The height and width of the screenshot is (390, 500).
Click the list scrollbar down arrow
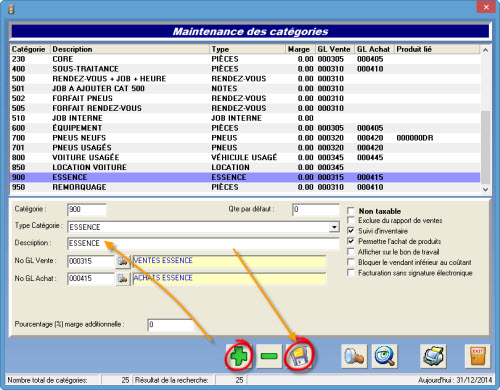pos(485,189)
